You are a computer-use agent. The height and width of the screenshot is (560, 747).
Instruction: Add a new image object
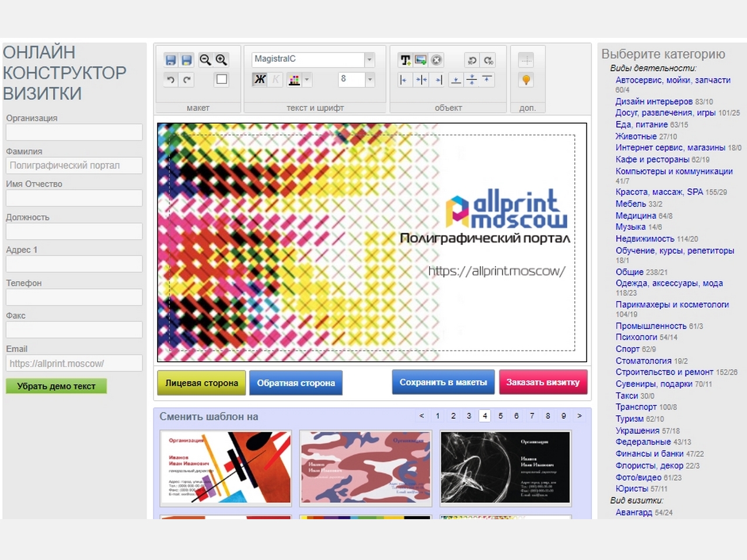[x=421, y=60]
